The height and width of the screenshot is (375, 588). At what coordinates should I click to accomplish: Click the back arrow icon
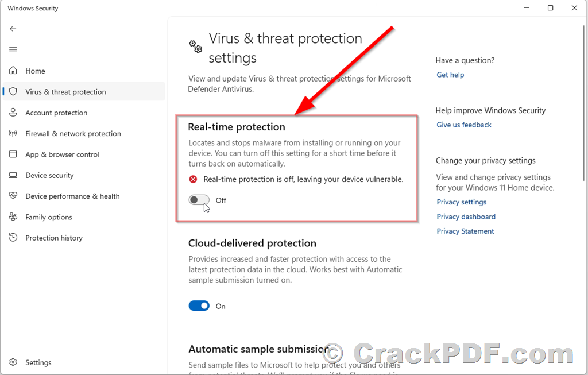pos(13,29)
